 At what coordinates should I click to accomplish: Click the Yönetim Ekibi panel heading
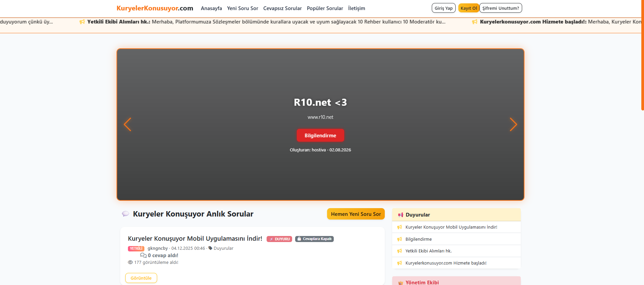tap(422, 283)
